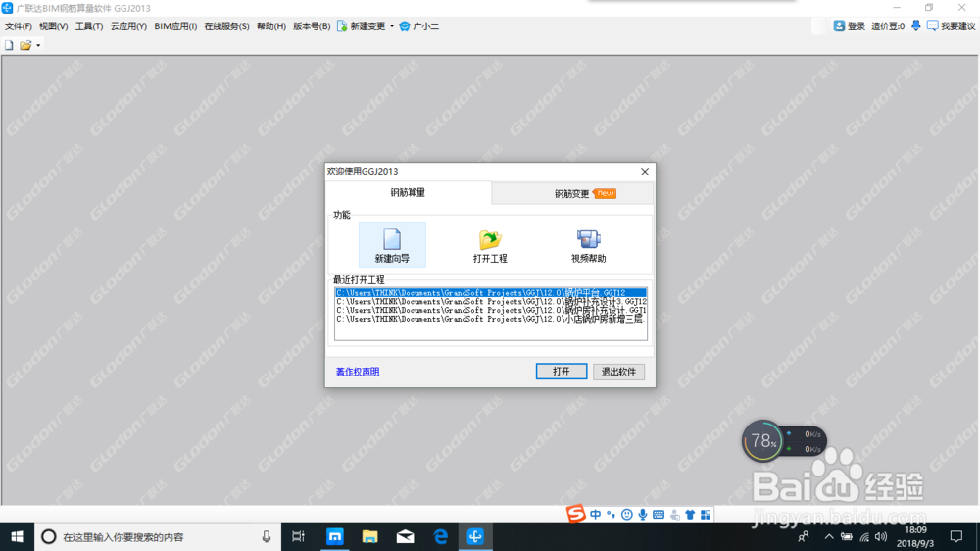Open 我要建议 feedback
Screen dimensions: 980x551
(x=951, y=26)
